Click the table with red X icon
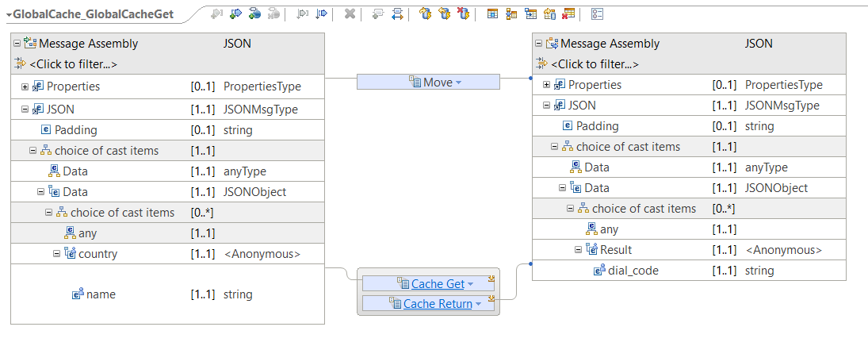Viewport: 868px width, 346px height. pyautogui.click(x=568, y=13)
